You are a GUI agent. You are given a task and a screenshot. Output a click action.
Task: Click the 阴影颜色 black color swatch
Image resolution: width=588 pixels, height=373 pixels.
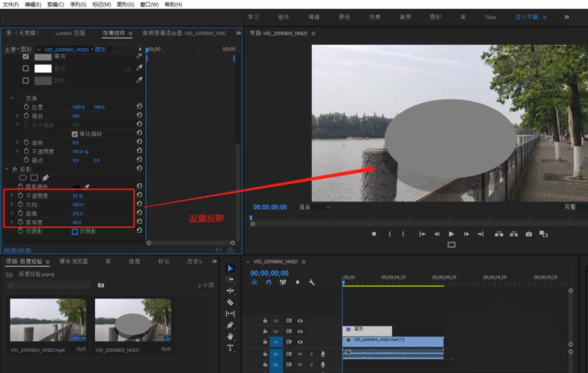77,187
